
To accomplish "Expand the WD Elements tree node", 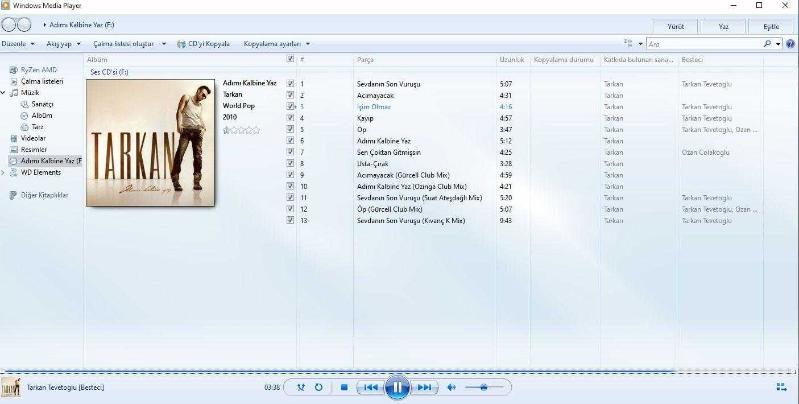I will (x=4, y=173).
